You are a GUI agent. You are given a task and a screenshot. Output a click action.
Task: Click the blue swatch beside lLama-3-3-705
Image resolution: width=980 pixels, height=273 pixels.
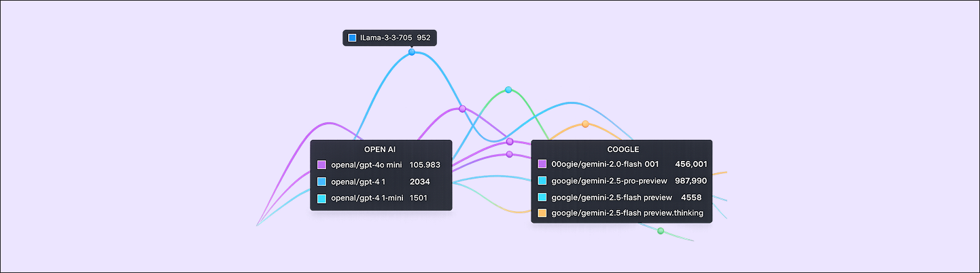(352, 38)
